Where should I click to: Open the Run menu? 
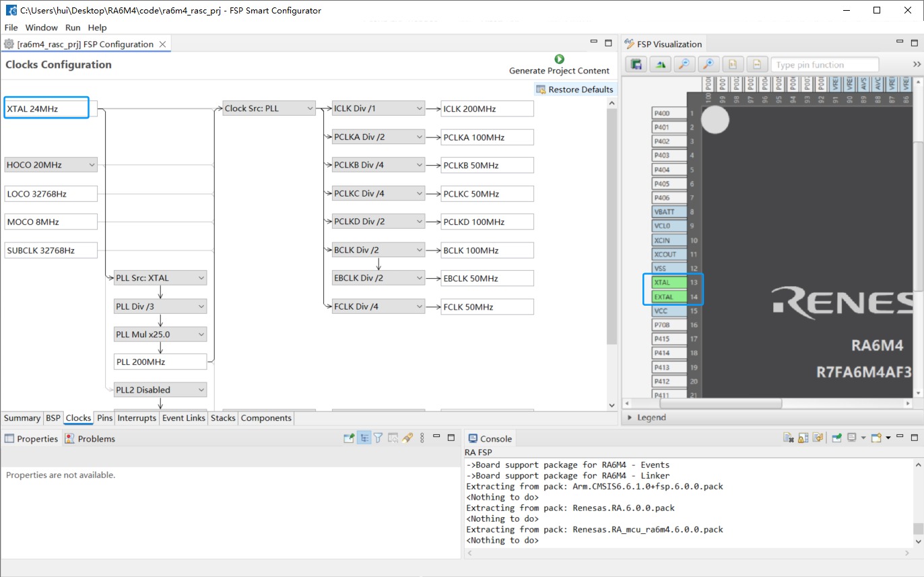pos(73,28)
